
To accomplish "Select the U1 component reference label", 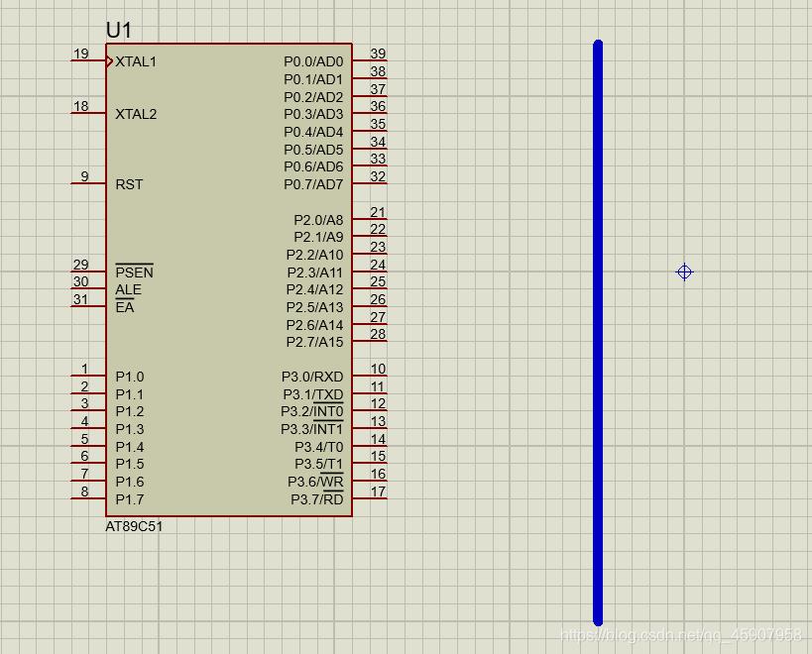I will (119, 30).
